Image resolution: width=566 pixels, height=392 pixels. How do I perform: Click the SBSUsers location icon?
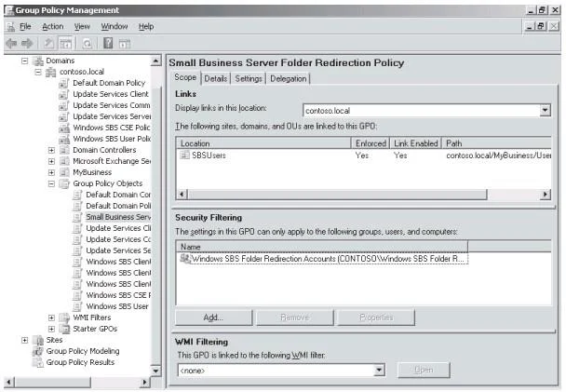[x=185, y=155]
